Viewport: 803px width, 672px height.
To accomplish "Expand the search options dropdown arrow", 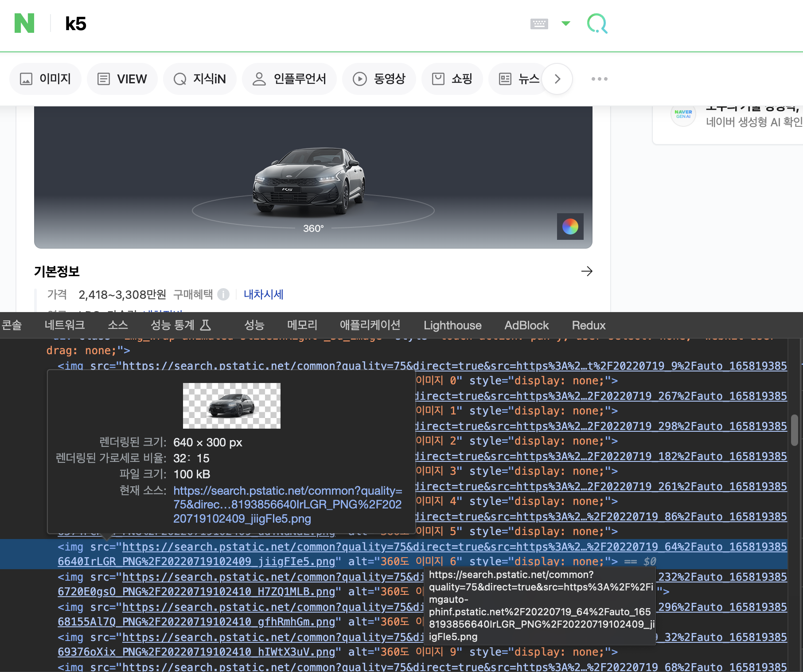I will (566, 23).
